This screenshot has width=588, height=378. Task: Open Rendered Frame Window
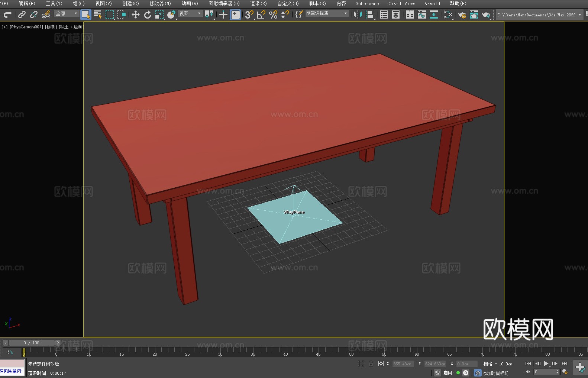pyautogui.click(x=474, y=14)
